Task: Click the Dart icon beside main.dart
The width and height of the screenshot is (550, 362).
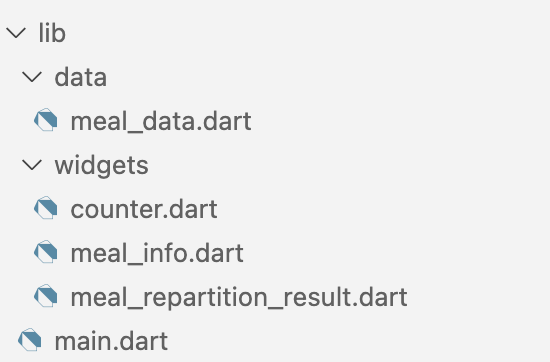Action: click(30, 340)
